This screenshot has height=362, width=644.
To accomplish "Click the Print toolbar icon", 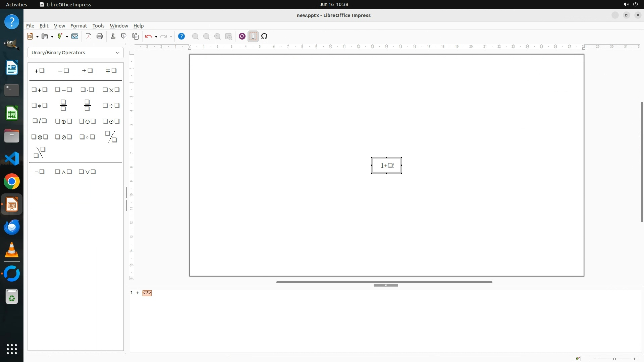I will (x=100, y=36).
